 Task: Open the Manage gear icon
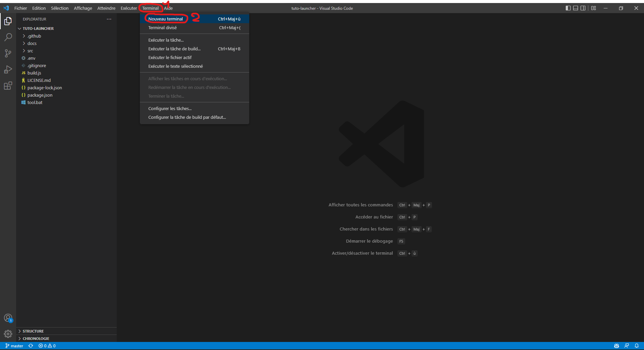point(8,334)
